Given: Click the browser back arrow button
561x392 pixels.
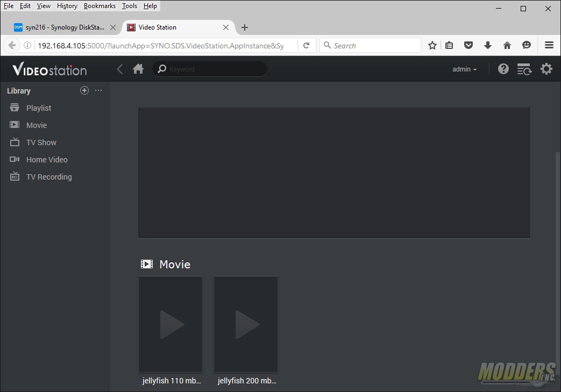Looking at the screenshot, I should point(12,45).
